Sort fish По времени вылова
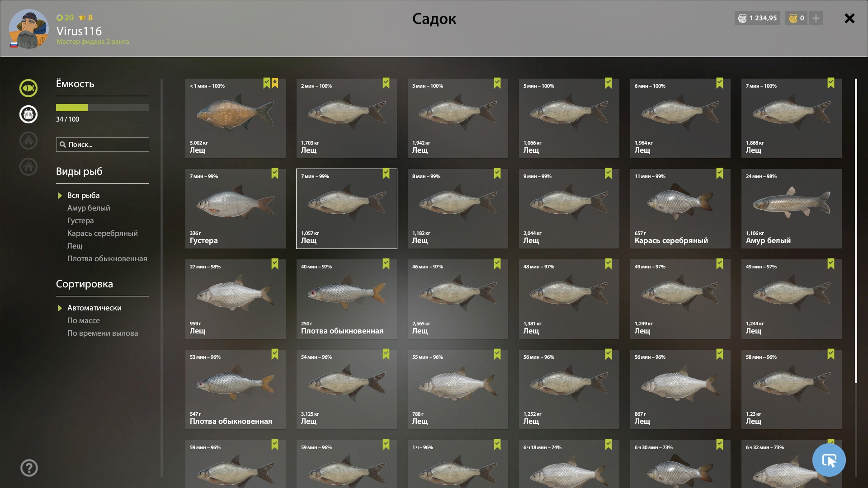Viewport: 868px width, 488px height. click(x=103, y=333)
